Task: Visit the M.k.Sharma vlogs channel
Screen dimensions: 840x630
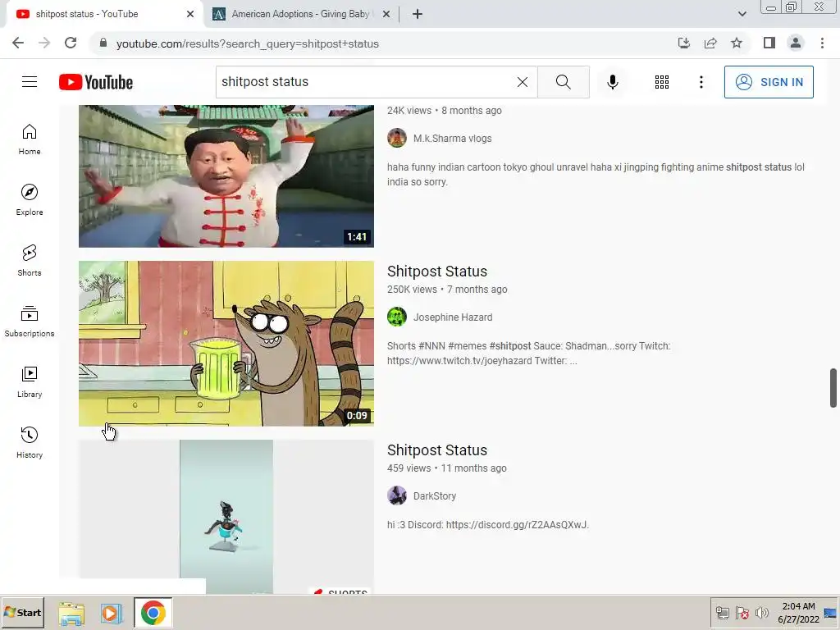Action: 452,138
